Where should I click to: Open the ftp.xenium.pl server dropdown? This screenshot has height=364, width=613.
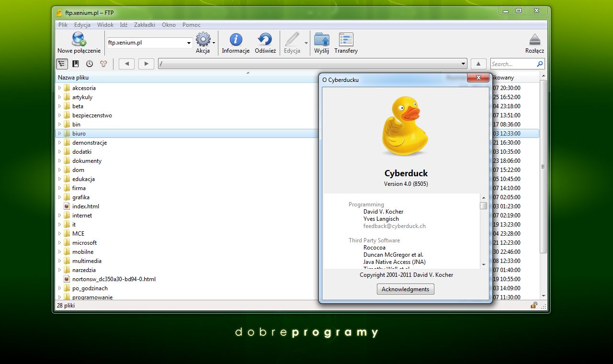click(x=189, y=43)
